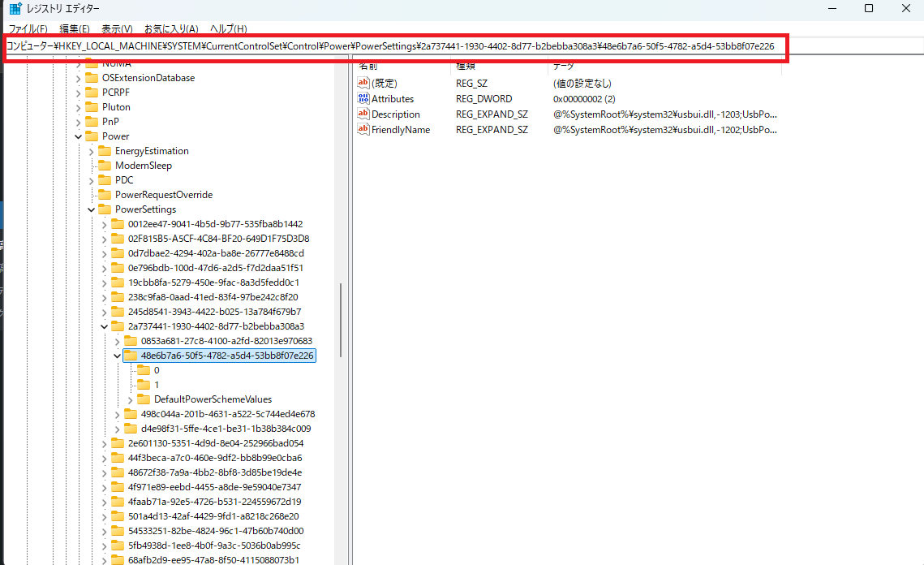Click the tree pane vertical scrollbar
This screenshot has width=924, height=565.
(x=341, y=320)
